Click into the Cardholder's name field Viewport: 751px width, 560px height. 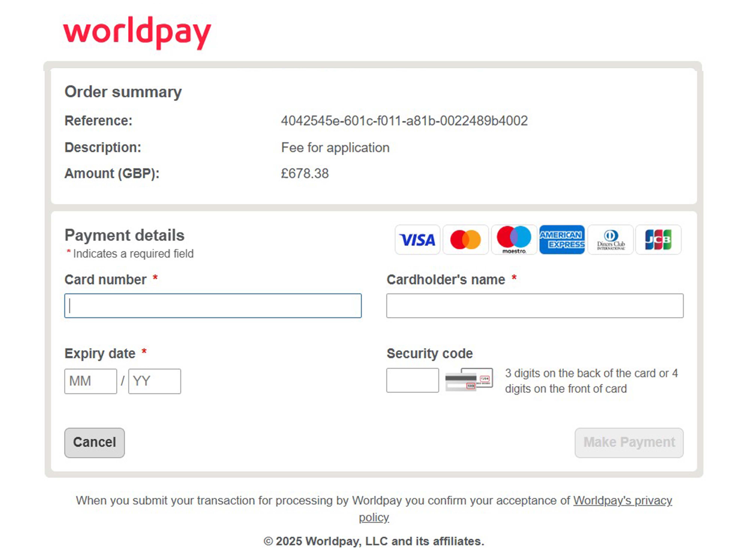click(x=535, y=306)
